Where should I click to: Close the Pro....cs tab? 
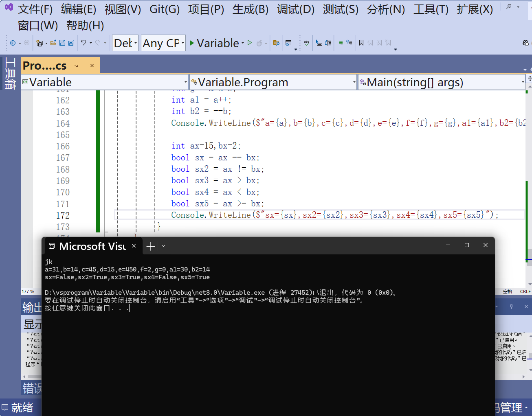(92, 66)
